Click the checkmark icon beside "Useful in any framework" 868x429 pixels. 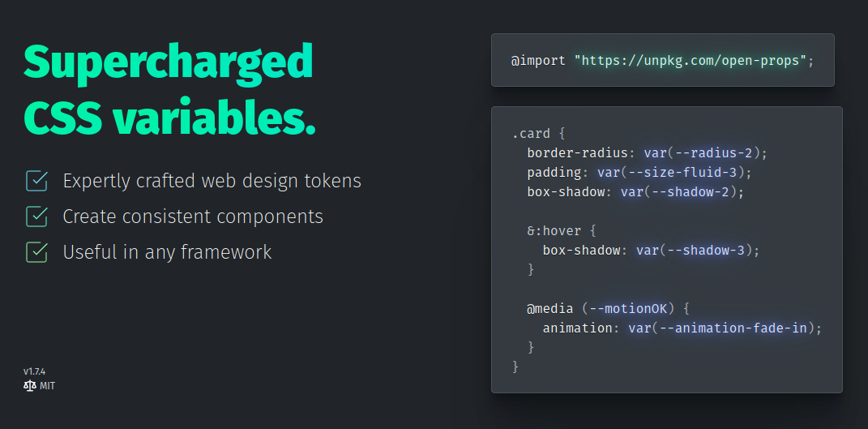[x=36, y=252]
